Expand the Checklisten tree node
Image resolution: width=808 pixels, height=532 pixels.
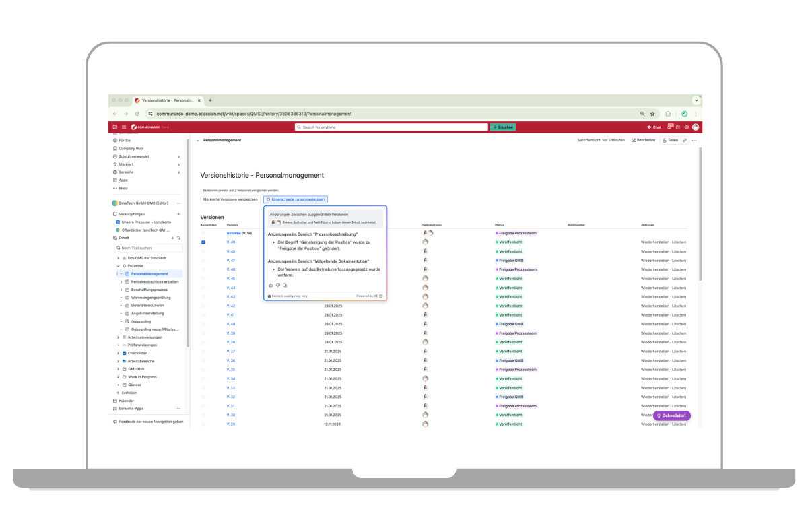[118, 353]
